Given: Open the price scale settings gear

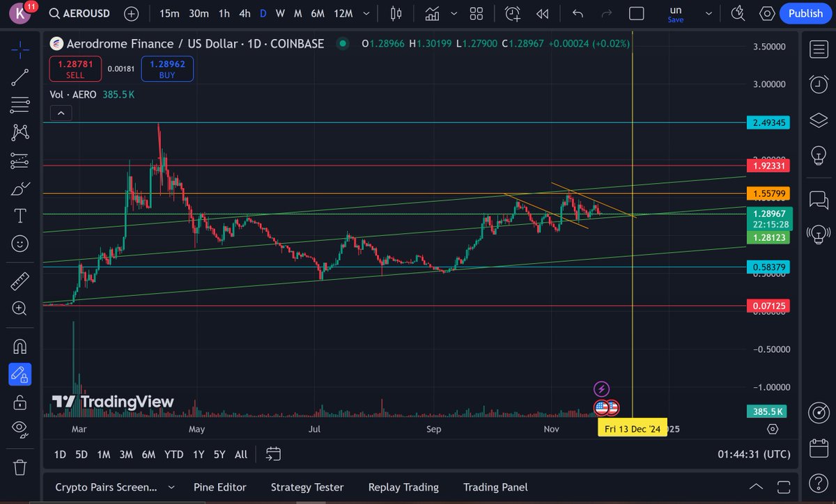Looking at the screenshot, I should 772,429.
